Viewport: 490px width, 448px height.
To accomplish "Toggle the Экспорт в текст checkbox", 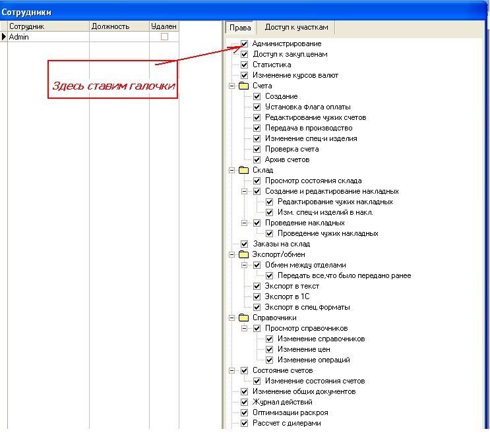I will [257, 286].
